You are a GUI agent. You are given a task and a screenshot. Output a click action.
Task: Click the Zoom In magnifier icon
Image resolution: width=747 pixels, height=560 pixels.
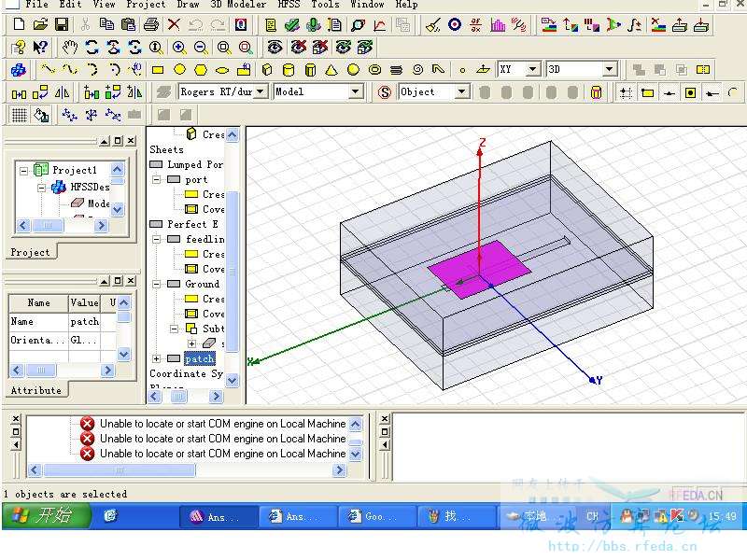pyautogui.click(x=178, y=47)
